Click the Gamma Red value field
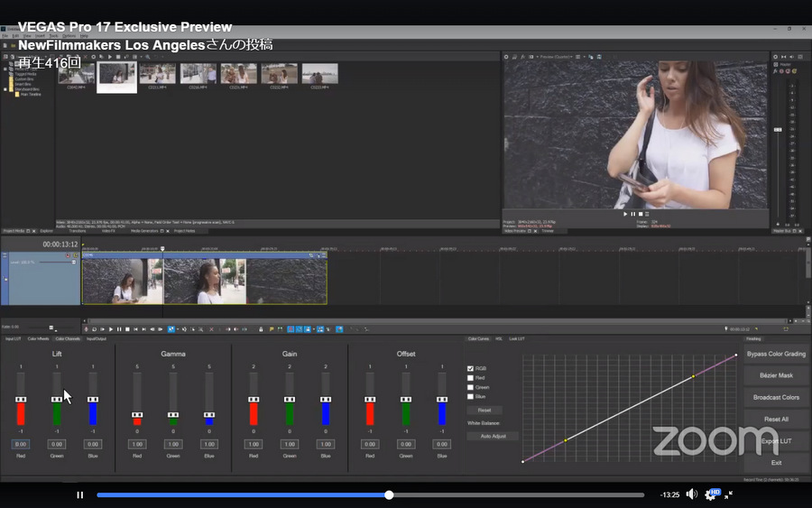This screenshot has width=812, height=508. tap(137, 444)
